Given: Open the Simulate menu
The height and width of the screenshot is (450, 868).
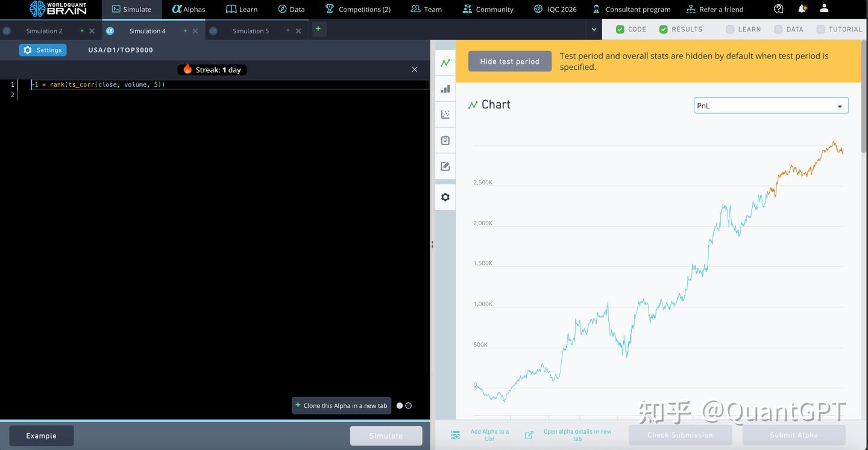Looking at the screenshot, I should pyautogui.click(x=131, y=9).
